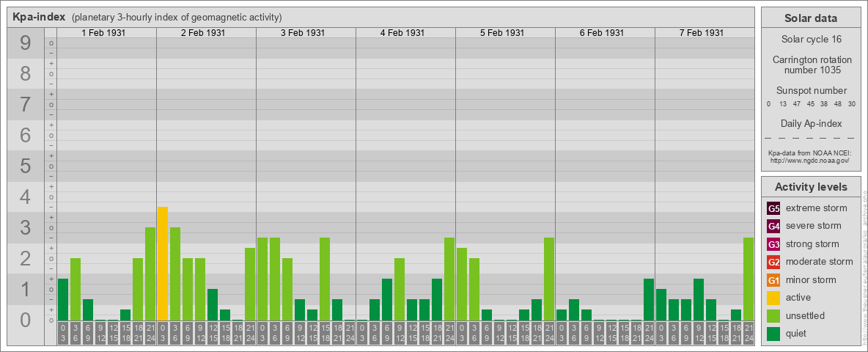Viewport: 868px width, 352px height.
Task: Click the yellow active bar on 2 Feb 1931
Action: coord(162,263)
